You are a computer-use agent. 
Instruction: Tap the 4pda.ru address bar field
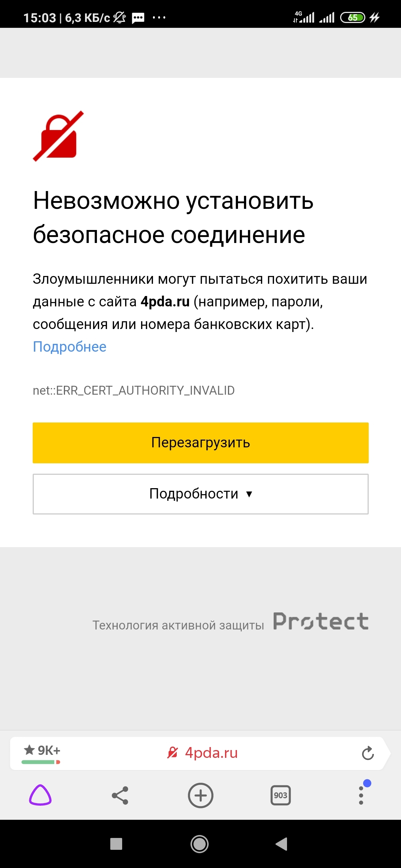click(x=211, y=753)
